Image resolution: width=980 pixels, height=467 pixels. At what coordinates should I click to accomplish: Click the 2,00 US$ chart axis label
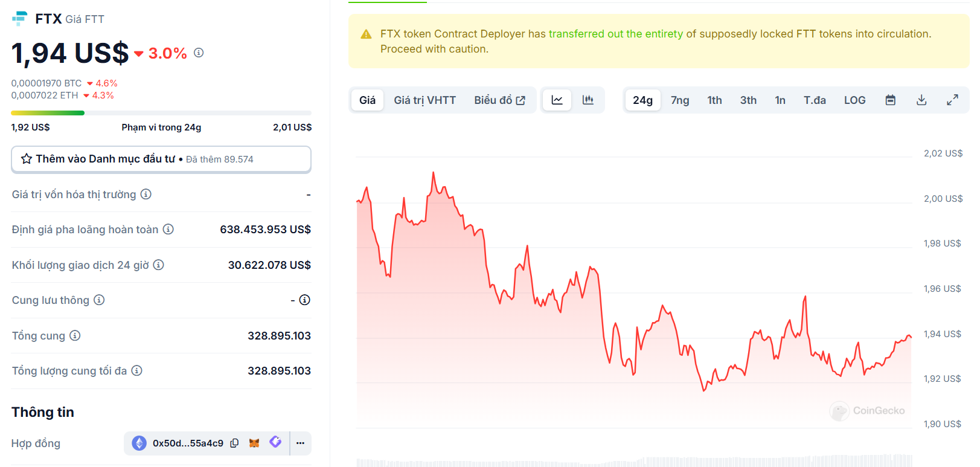[943, 199]
